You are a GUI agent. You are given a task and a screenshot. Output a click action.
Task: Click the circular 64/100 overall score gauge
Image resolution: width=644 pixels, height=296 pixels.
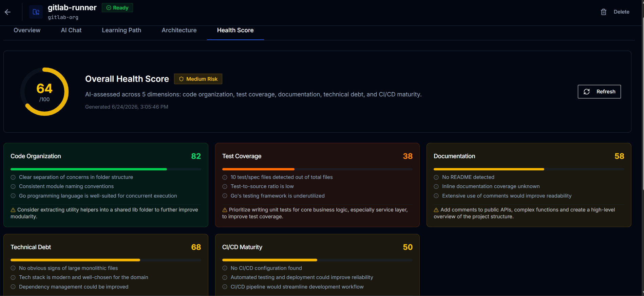point(44,92)
